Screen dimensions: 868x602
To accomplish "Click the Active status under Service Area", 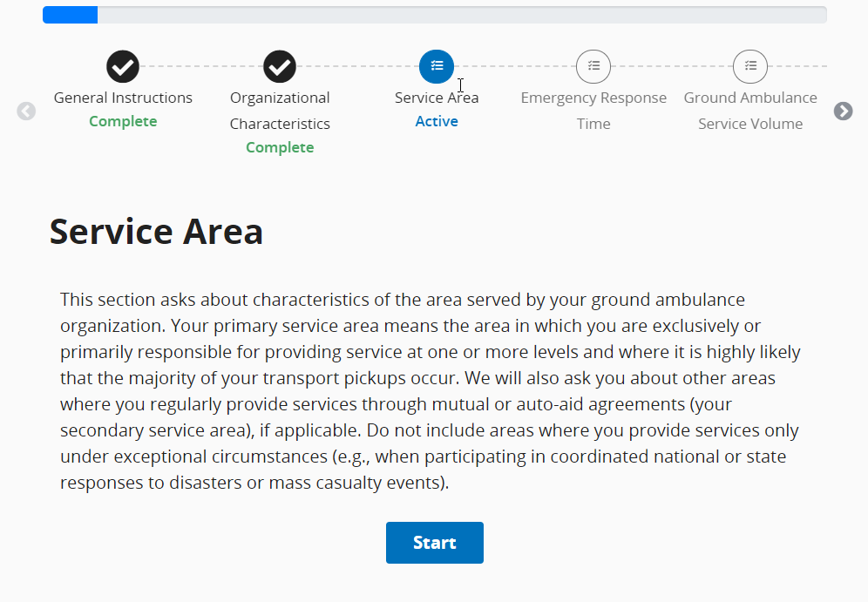I will (437, 121).
